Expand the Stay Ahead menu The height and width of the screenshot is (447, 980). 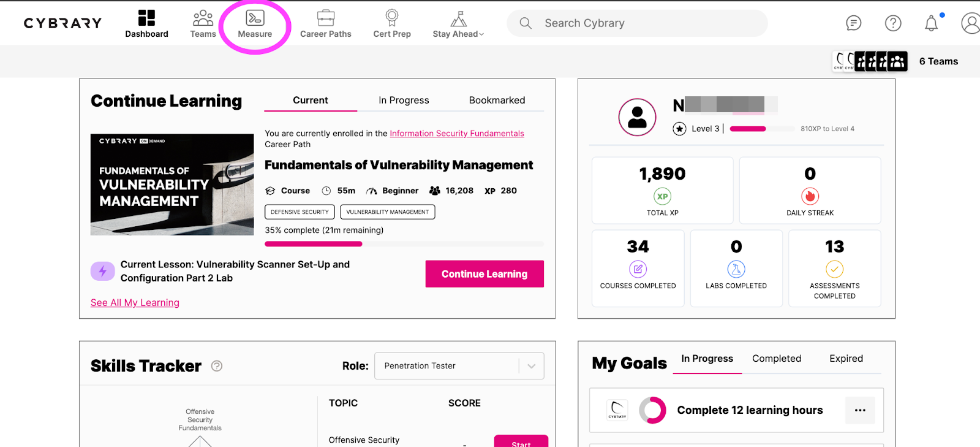click(458, 24)
